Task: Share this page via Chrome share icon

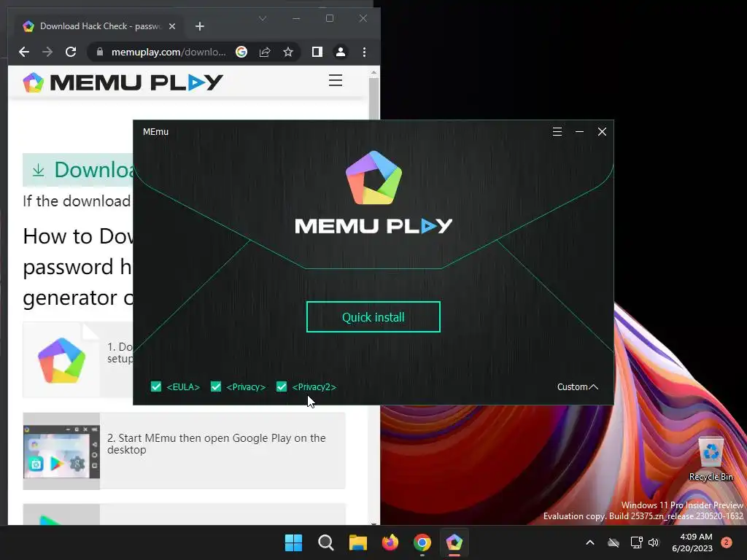Action: 265,52
